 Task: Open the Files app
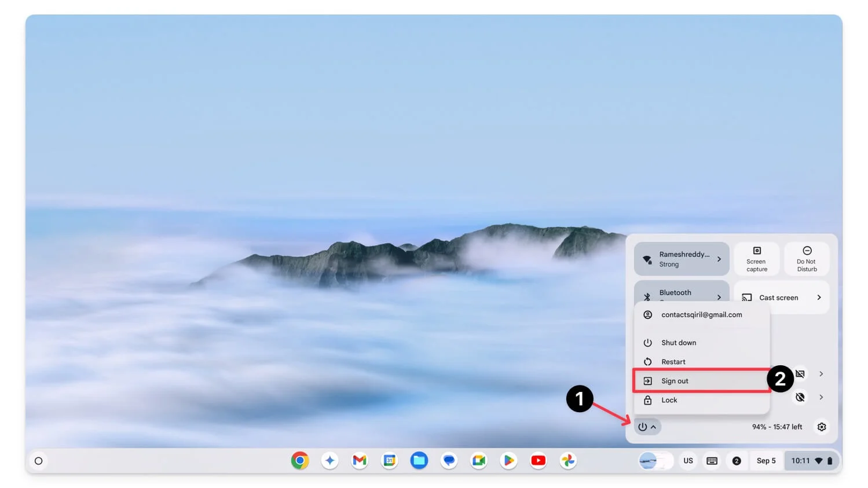coord(419,461)
